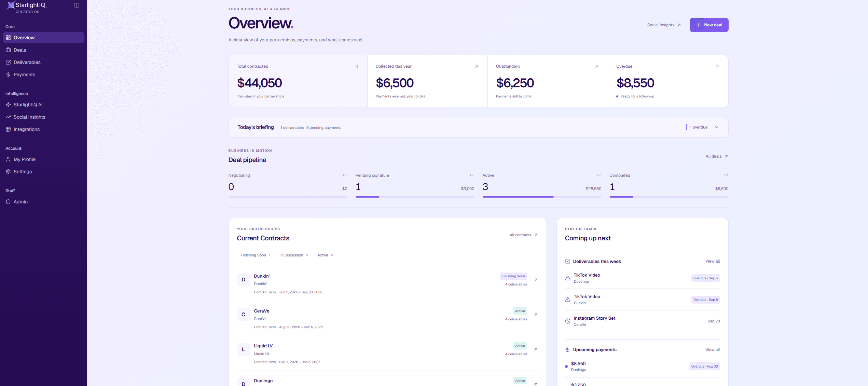Click the Overview grid icon in sidebar

(8, 38)
